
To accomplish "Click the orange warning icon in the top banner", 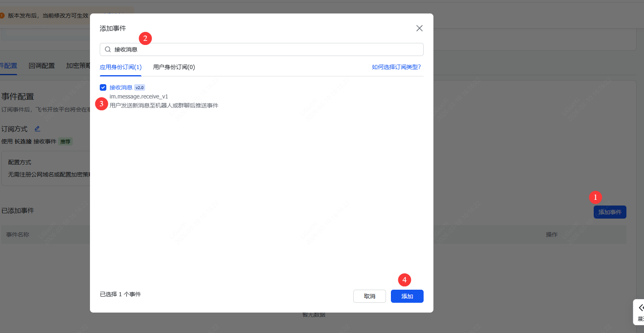I will click(2, 16).
